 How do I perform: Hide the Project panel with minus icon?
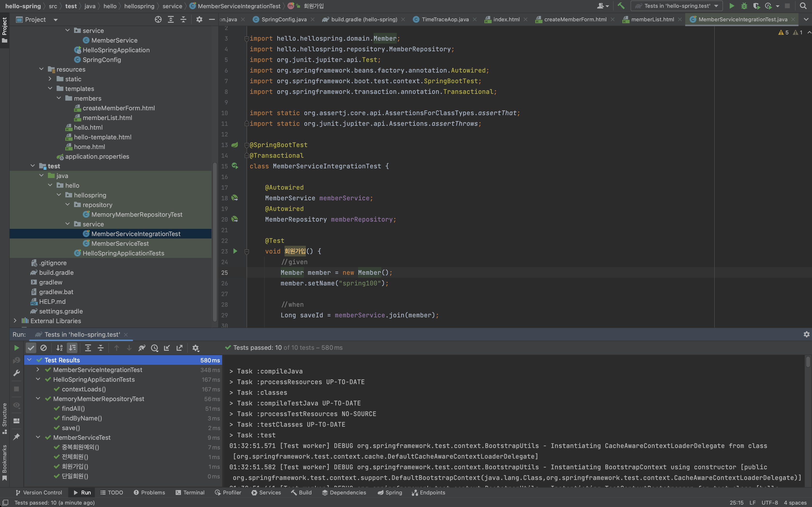[x=212, y=19]
